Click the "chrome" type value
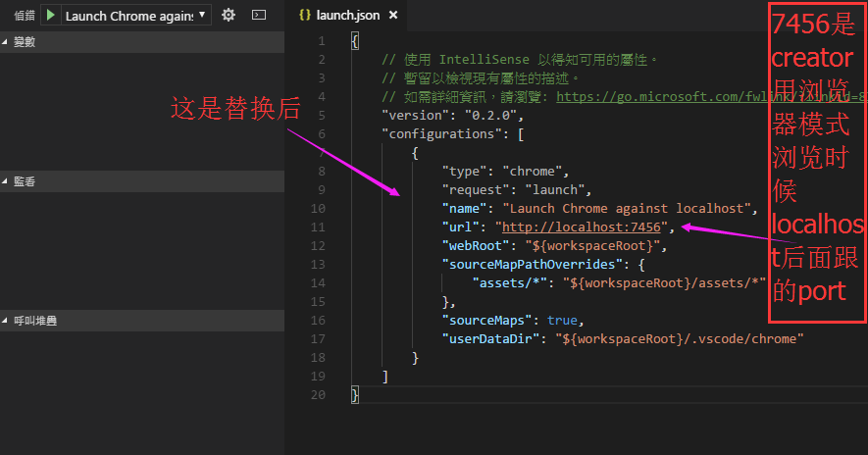This screenshot has width=868, height=455. (535, 172)
